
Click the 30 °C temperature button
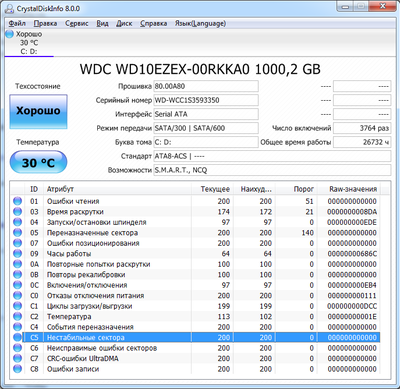tap(38, 162)
